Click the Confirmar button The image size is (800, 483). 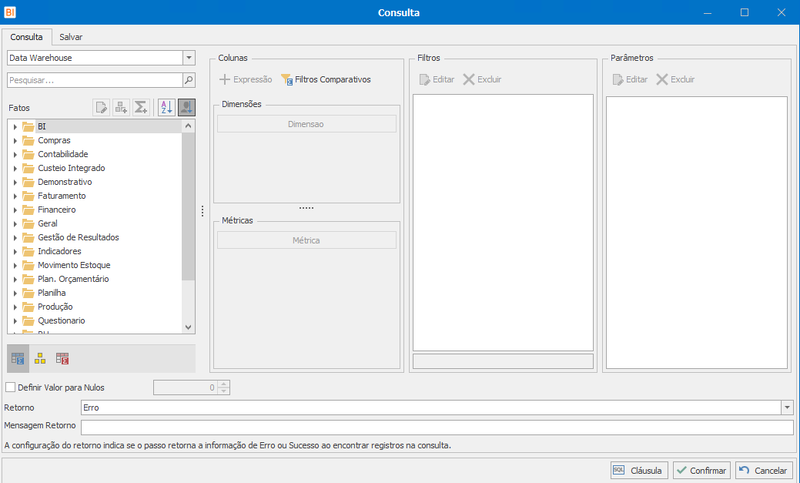(x=702, y=470)
